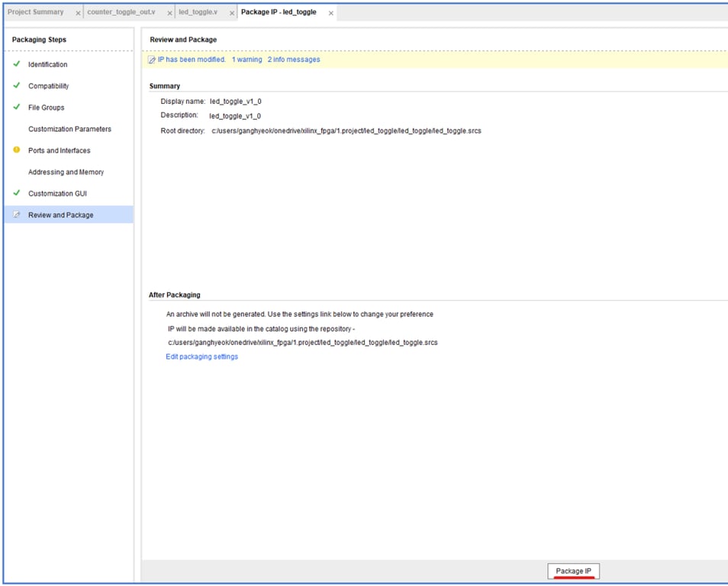The image size is (728, 586).
Task: Close the counter_toggle_out.v tab
Action: (170, 14)
